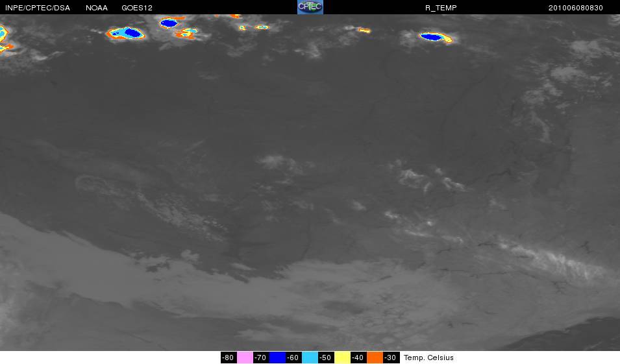Click the -50 legend value
Viewport: 620px width, 364px height.
(x=326, y=358)
